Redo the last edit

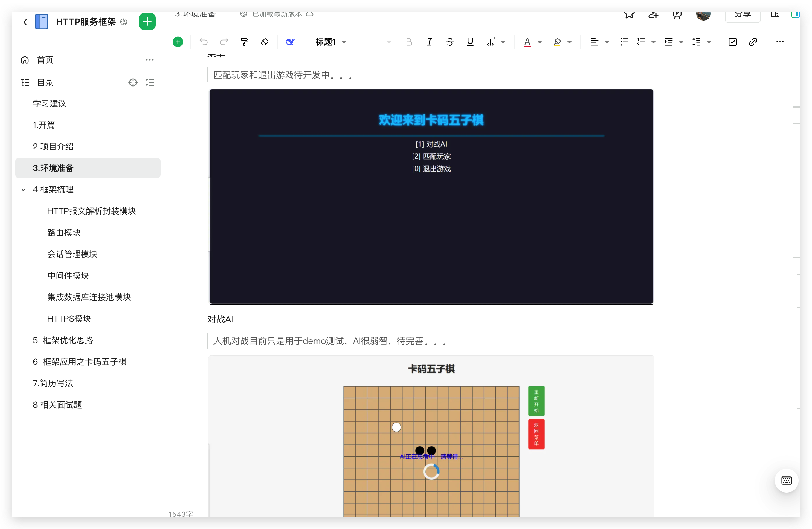coord(224,42)
